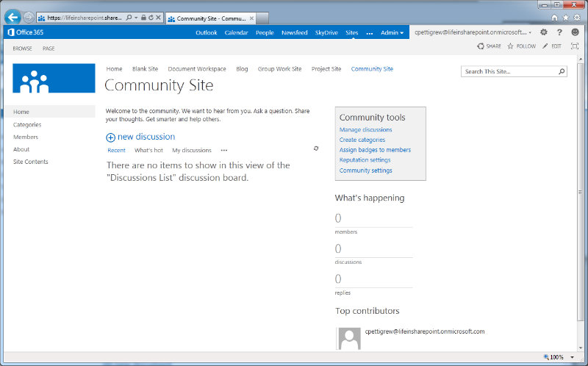This screenshot has height=366, width=588.
Task: Click the search magnifier in site search box
Action: (x=562, y=71)
